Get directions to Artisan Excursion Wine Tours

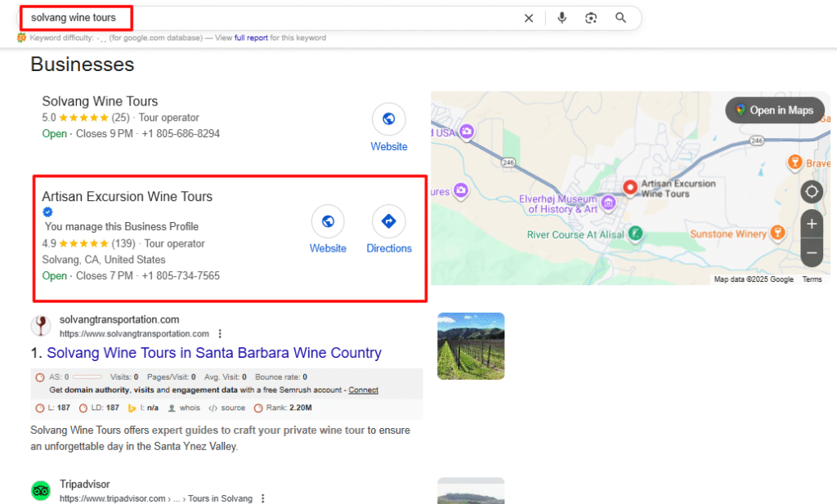pos(388,221)
